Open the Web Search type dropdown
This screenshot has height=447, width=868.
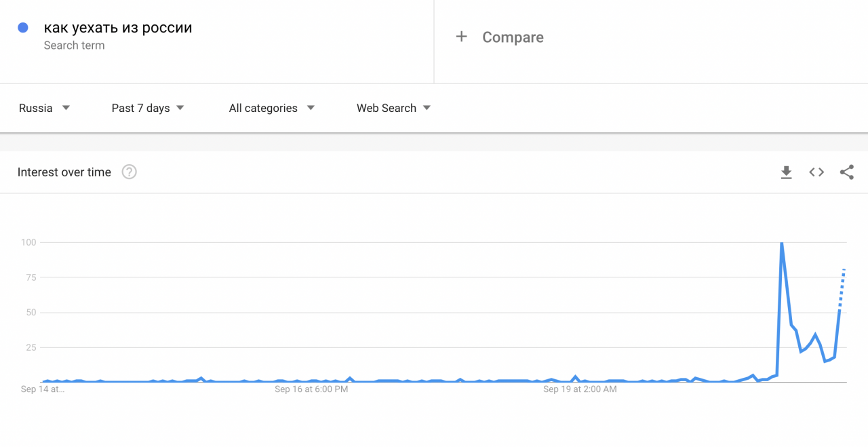393,108
